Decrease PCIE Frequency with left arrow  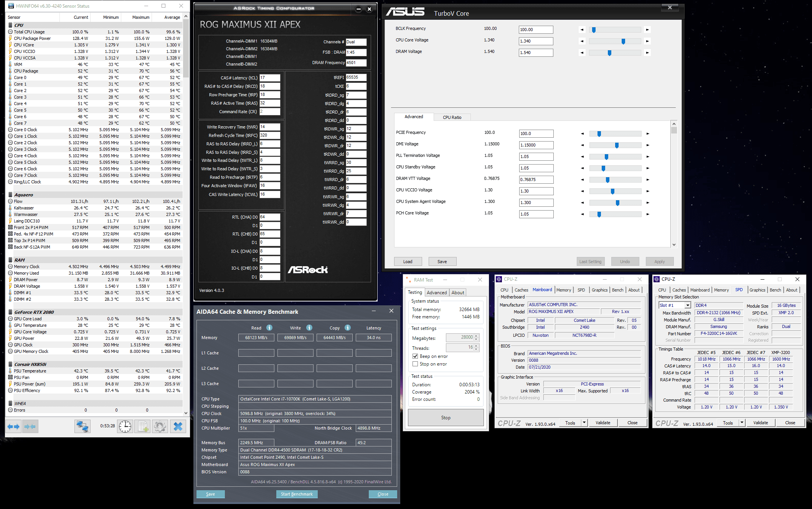(582, 133)
